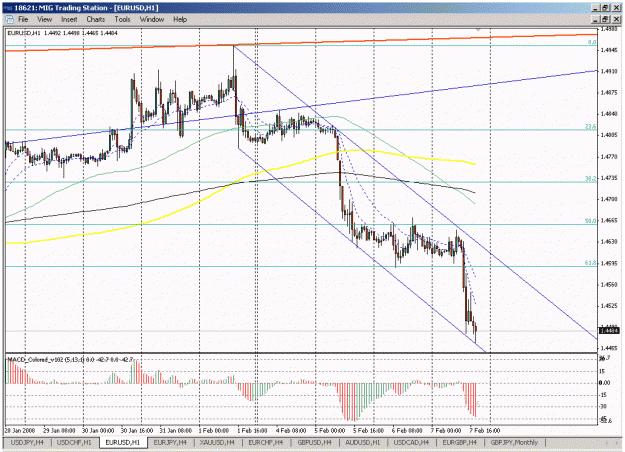Click the 1.4910 price axis label

click(609, 71)
